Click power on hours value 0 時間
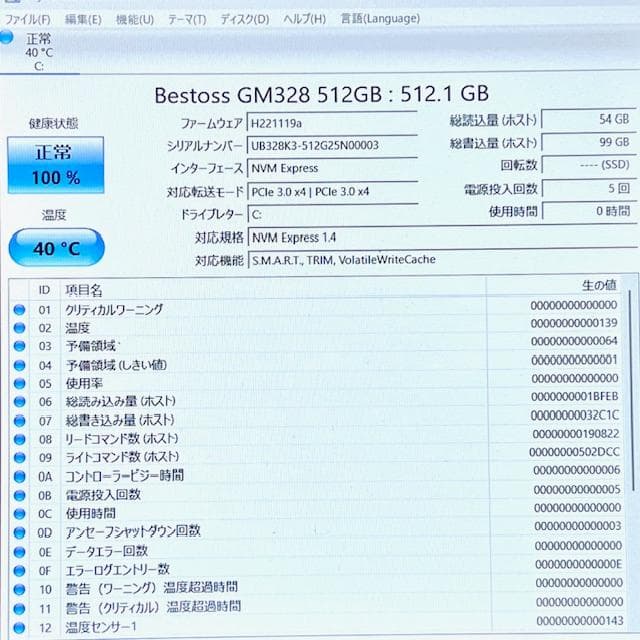This screenshot has width=640, height=640. point(589,211)
